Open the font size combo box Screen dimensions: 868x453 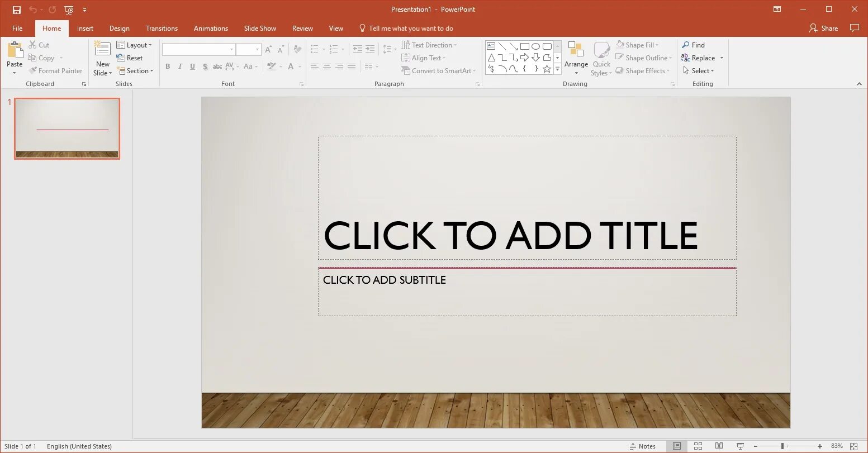pos(248,50)
